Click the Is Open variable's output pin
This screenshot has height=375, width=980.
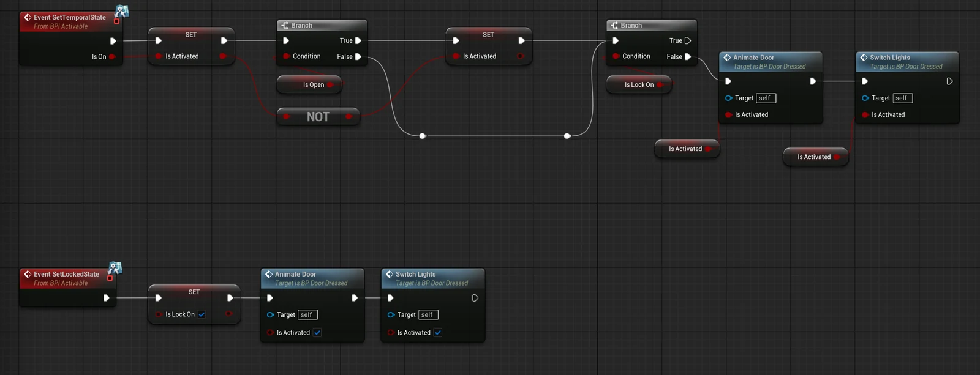330,85
